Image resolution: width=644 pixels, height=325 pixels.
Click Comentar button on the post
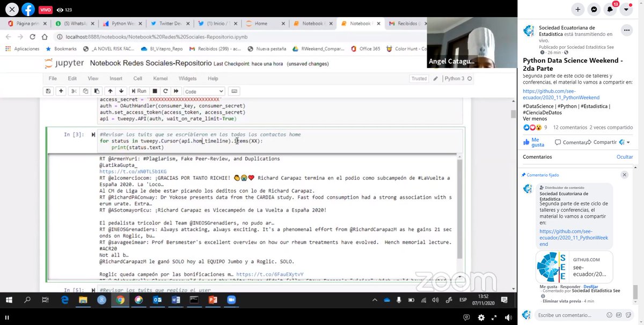coord(570,142)
